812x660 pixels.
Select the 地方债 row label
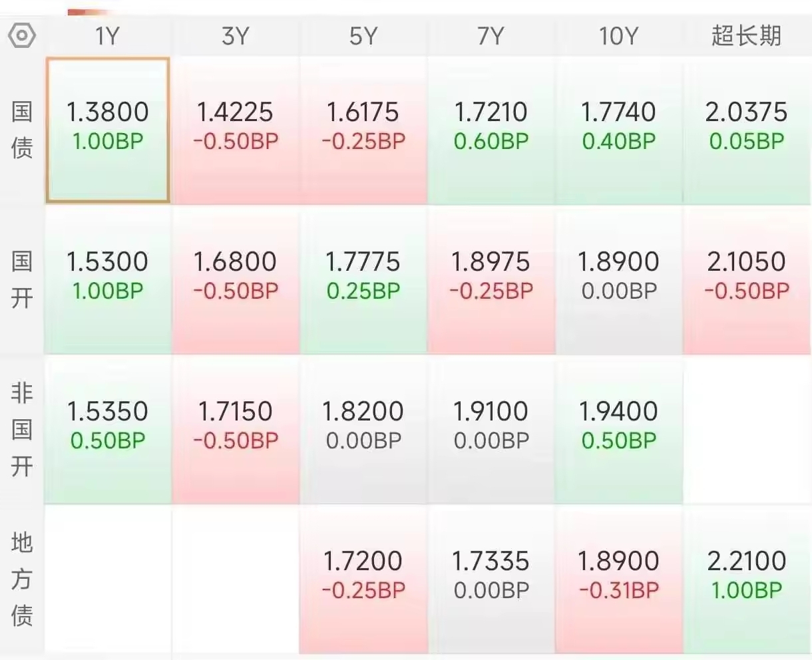22,579
